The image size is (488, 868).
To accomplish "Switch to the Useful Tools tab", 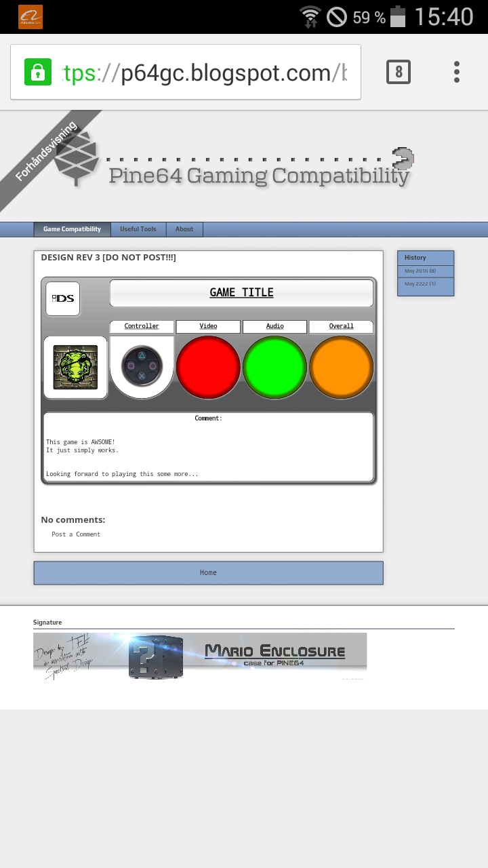I will pyautogui.click(x=138, y=229).
